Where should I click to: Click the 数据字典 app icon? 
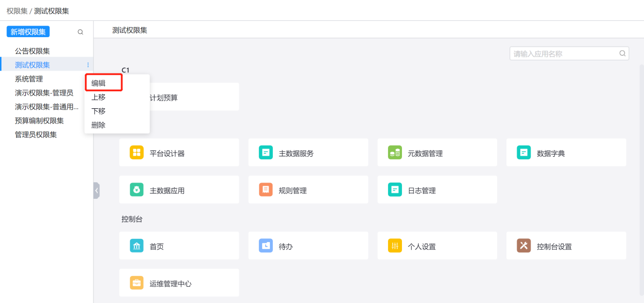(x=524, y=153)
